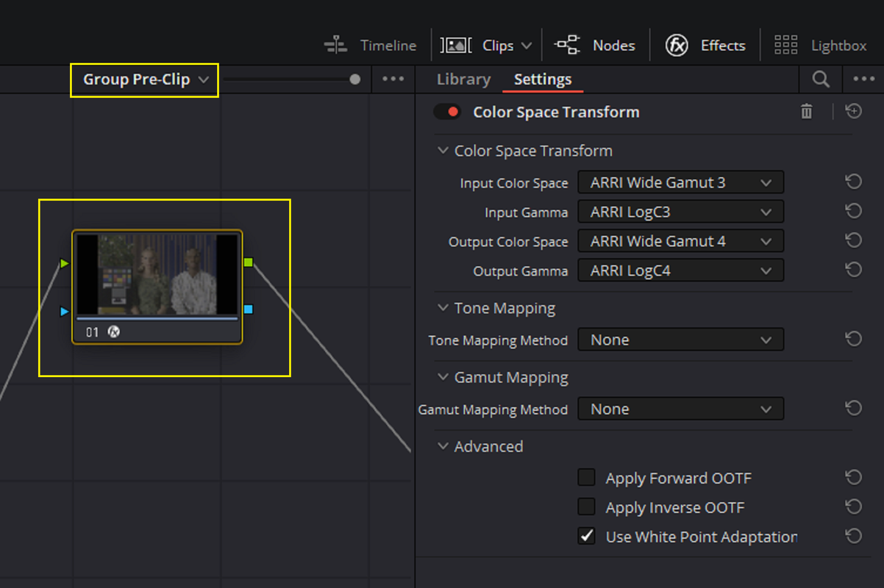Reset Input Color Space value

[x=853, y=182]
